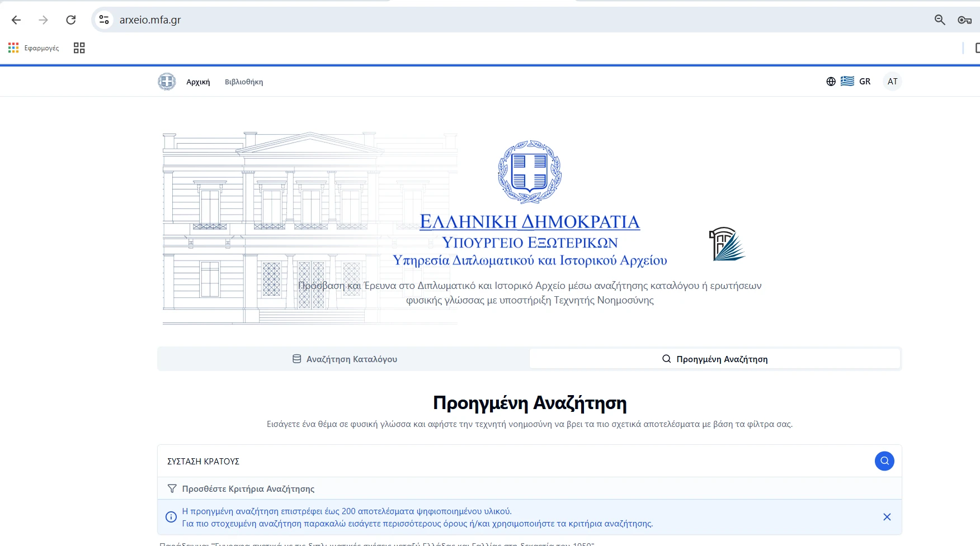
Task: Click the address bar URL arxeio.mfa.gr
Action: point(150,20)
